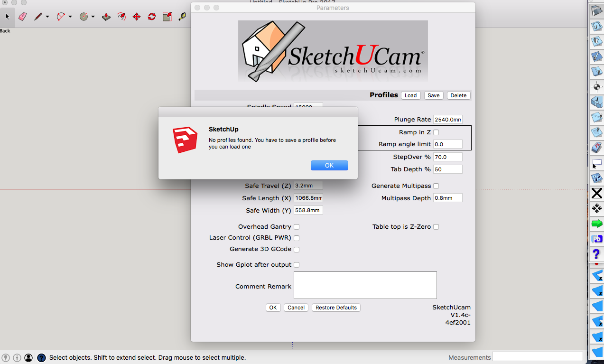Expand the Pencil line tool dropdown
The image size is (604, 364).
point(47,17)
